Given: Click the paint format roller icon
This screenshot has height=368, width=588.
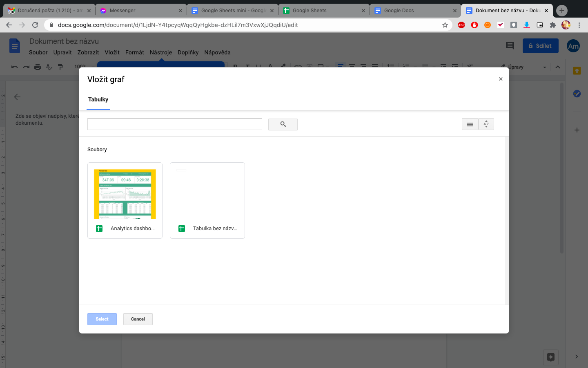Looking at the screenshot, I should coord(60,67).
